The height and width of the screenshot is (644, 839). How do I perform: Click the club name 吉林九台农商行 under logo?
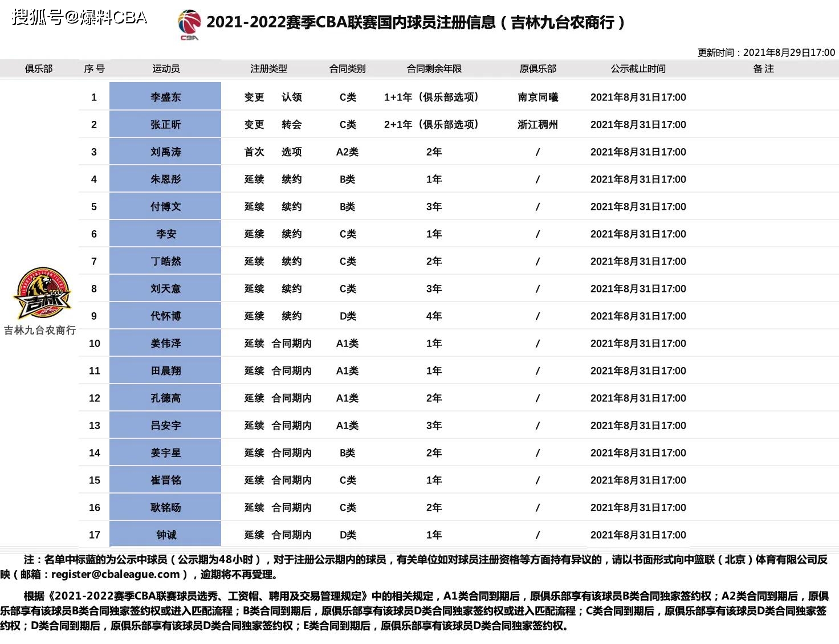coord(40,331)
